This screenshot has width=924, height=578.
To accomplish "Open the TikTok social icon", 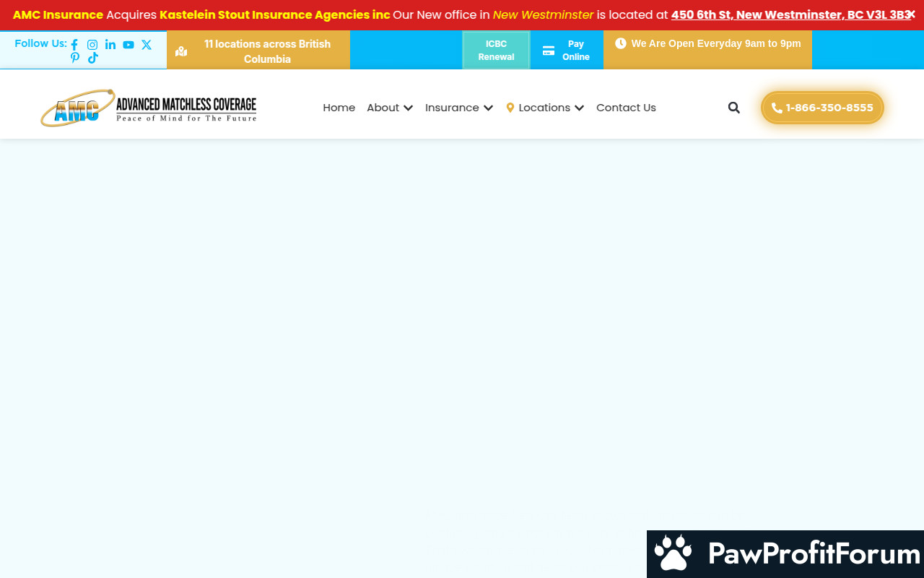I will click(93, 59).
